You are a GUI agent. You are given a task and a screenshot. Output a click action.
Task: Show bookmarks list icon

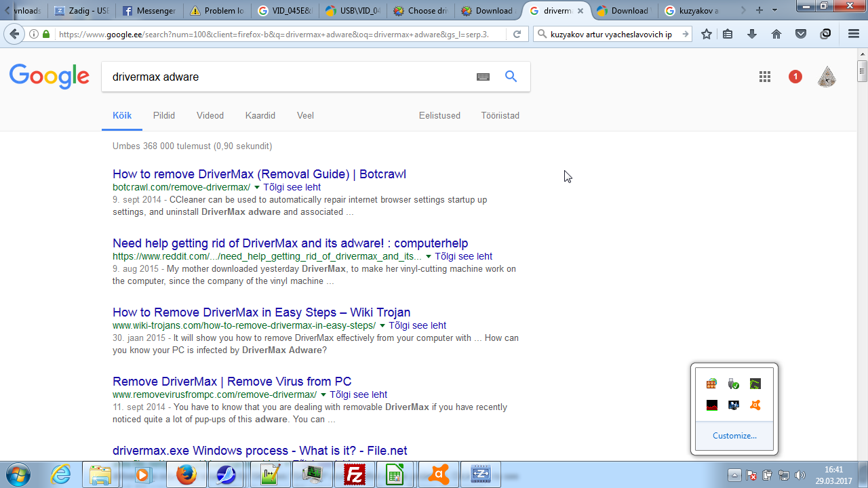pos(728,34)
